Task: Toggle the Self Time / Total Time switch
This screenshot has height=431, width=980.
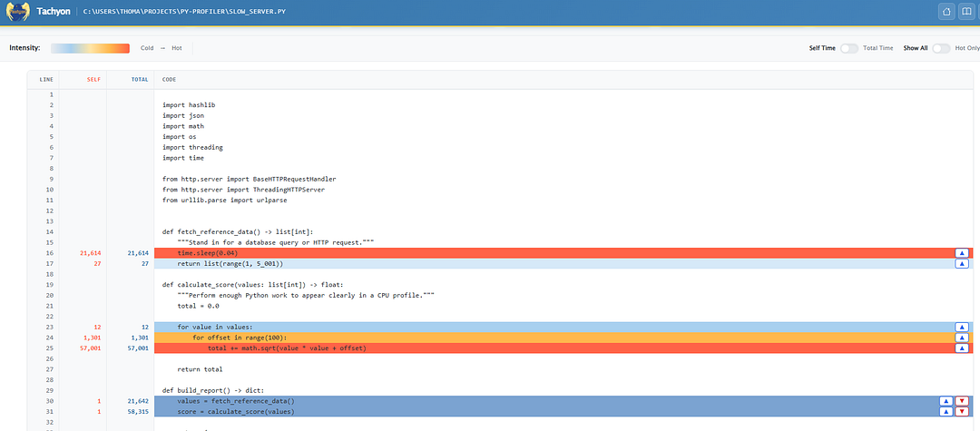Action: (x=848, y=48)
